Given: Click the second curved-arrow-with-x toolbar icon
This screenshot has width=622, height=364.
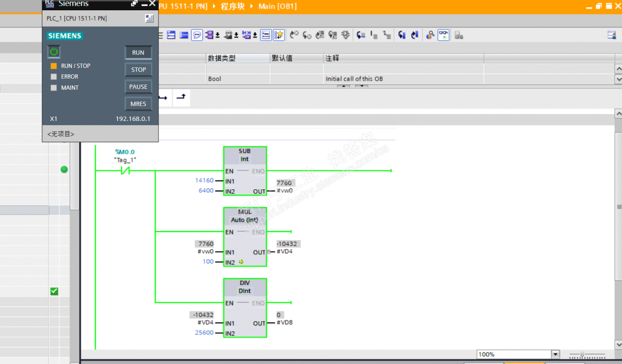Looking at the screenshot, I should click(x=307, y=35).
